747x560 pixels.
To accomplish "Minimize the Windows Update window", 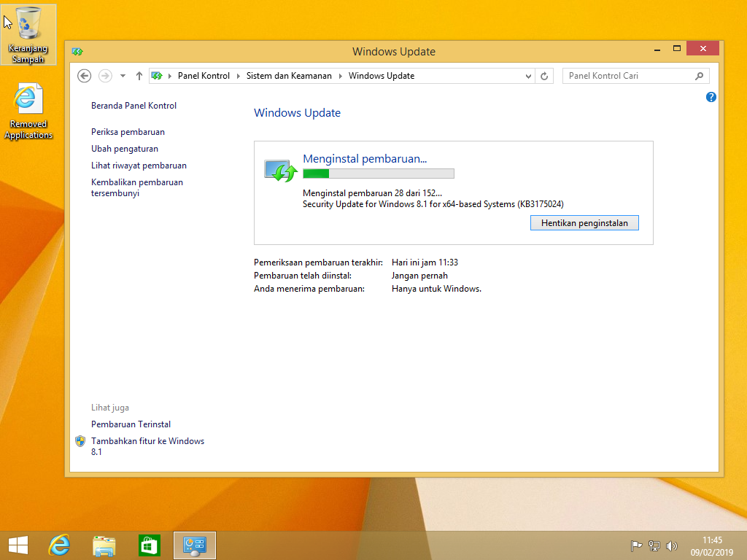I will click(657, 49).
